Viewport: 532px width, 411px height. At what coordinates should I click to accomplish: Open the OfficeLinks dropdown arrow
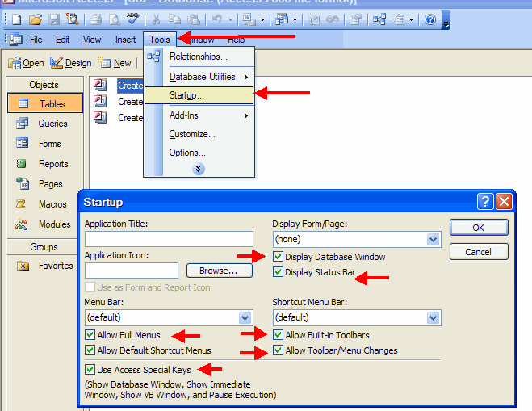[x=262, y=19]
